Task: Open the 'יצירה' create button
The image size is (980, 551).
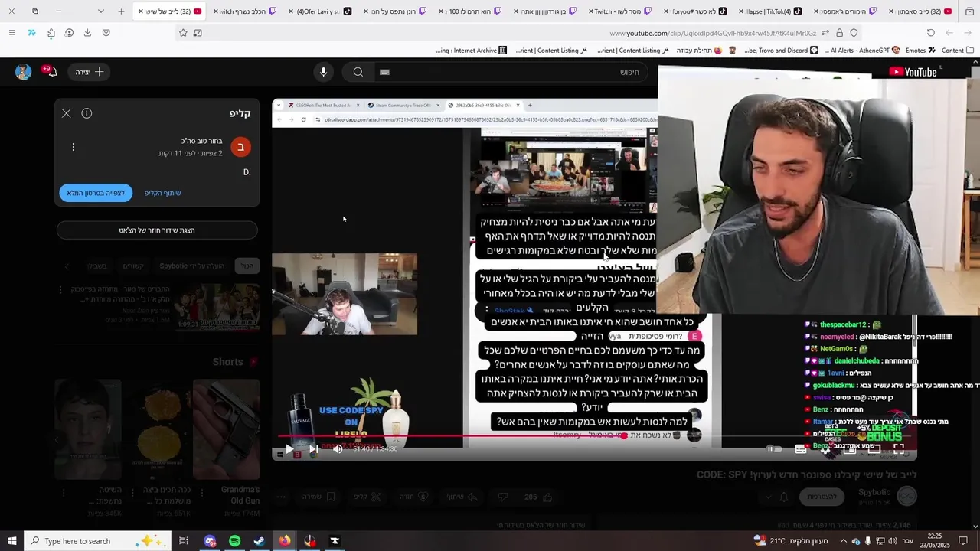Action: click(x=90, y=72)
